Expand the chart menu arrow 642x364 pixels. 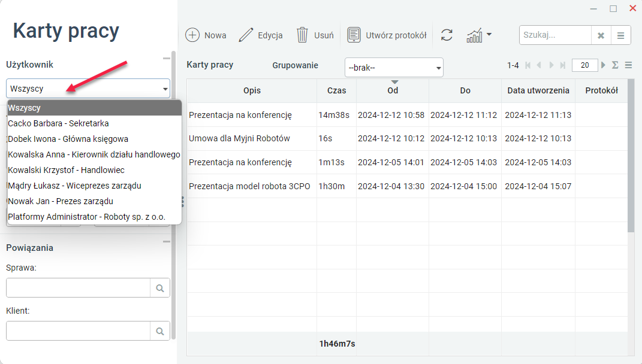coord(489,35)
